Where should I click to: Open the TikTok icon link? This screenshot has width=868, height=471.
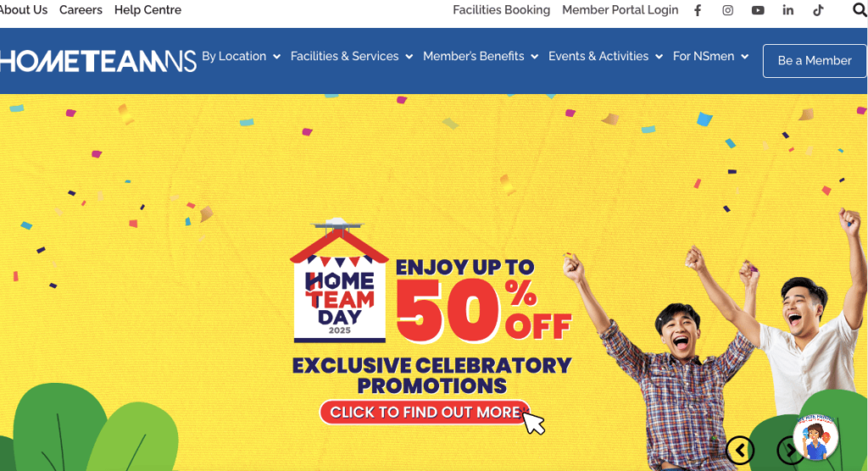(x=818, y=10)
